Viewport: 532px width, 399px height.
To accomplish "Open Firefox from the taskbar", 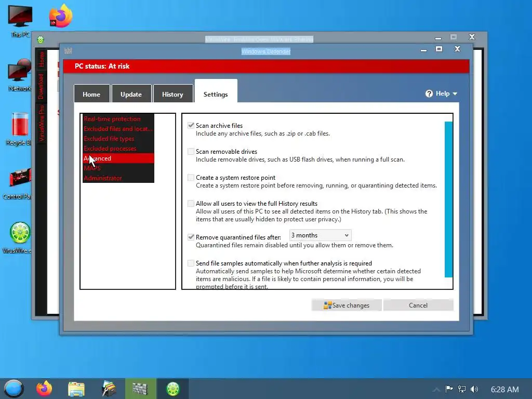I will [44, 389].
